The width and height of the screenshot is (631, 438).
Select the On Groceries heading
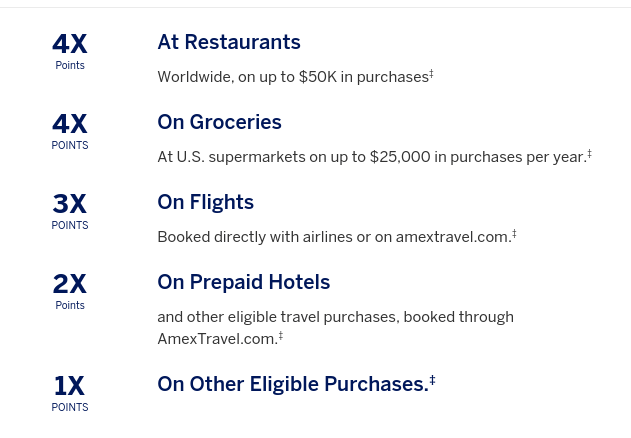pyautogui.click(x=219, y=122)
